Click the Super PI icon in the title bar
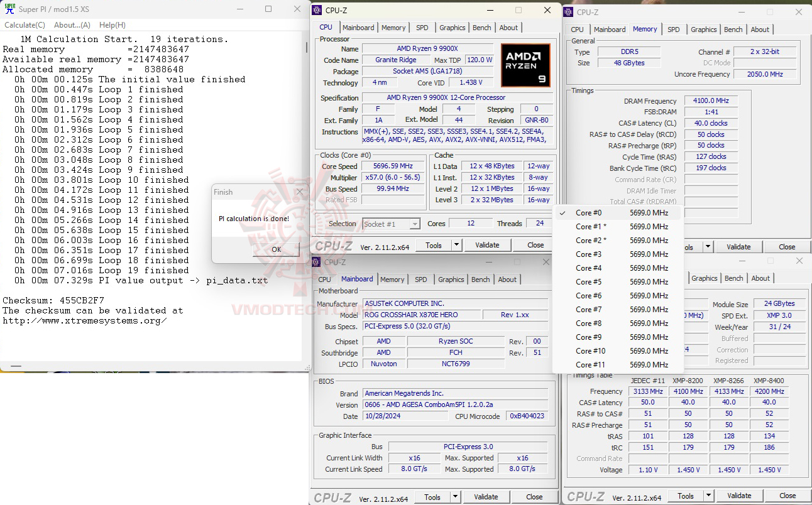Screen dimensions: 812x505 click(9, 9)
